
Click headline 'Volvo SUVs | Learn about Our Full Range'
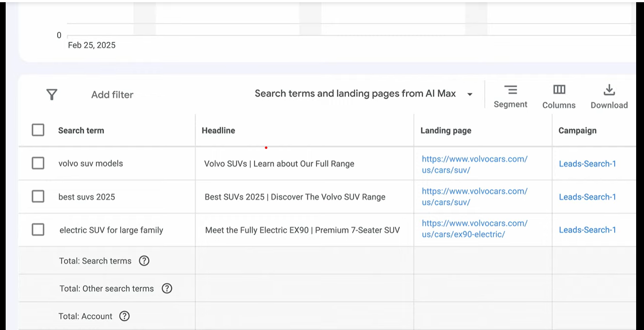click(279, 164)
